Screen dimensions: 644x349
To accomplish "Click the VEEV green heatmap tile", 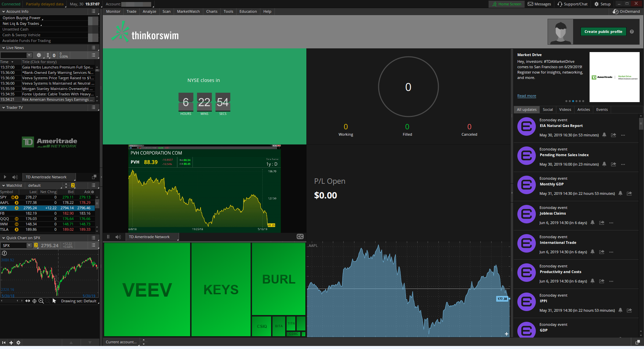I will [x=147, y=290].
